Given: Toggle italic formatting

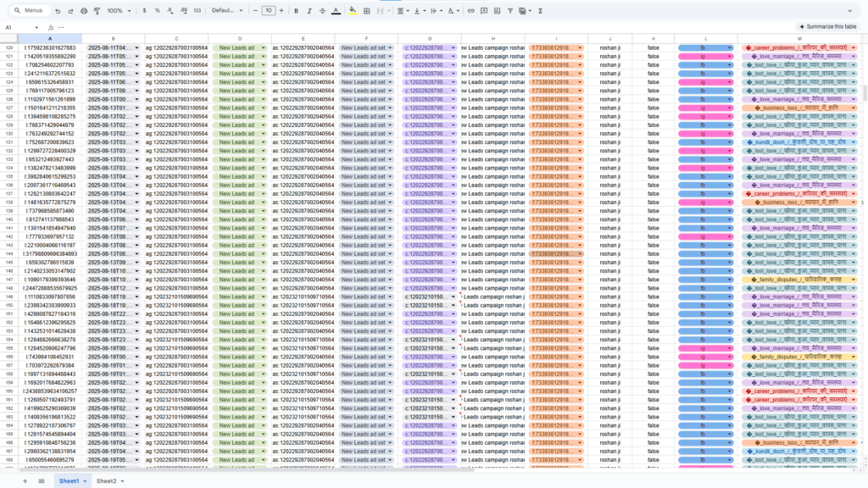Looking at the screenshot, I should [309, 11].
